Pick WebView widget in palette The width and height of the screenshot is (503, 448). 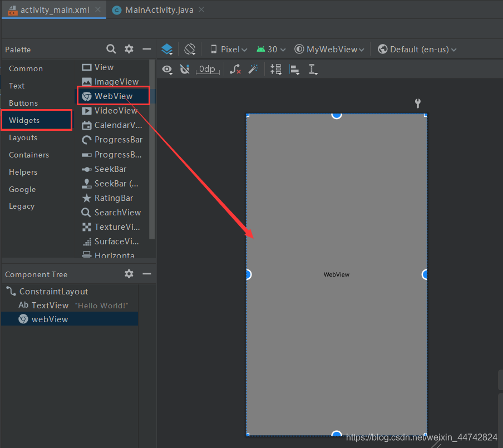114,96
